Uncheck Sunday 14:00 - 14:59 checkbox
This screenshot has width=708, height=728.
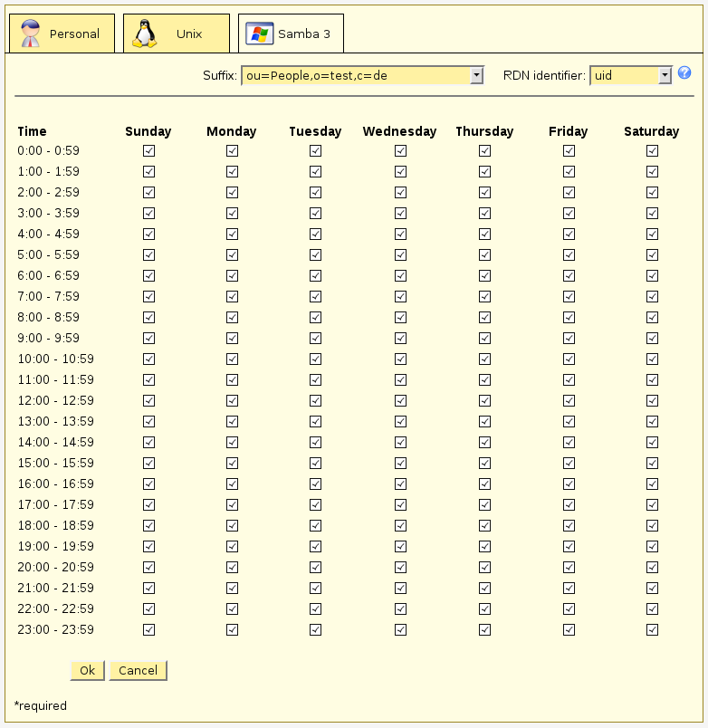(149, 443)
